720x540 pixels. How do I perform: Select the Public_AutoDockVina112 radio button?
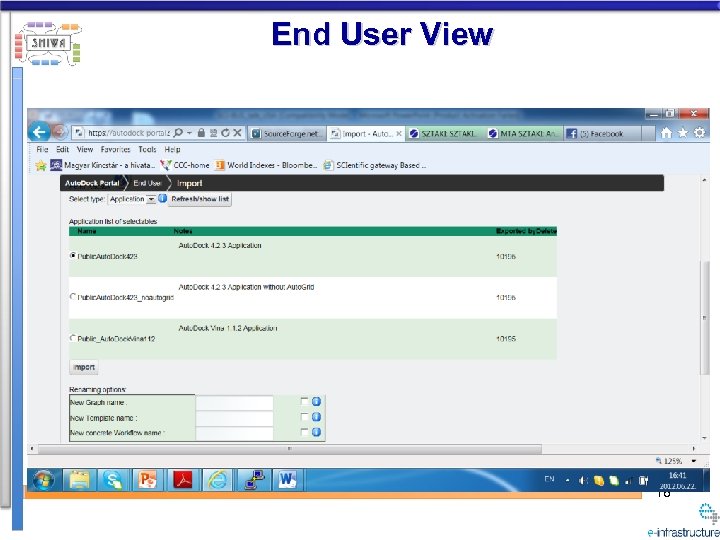coord(73,338)
